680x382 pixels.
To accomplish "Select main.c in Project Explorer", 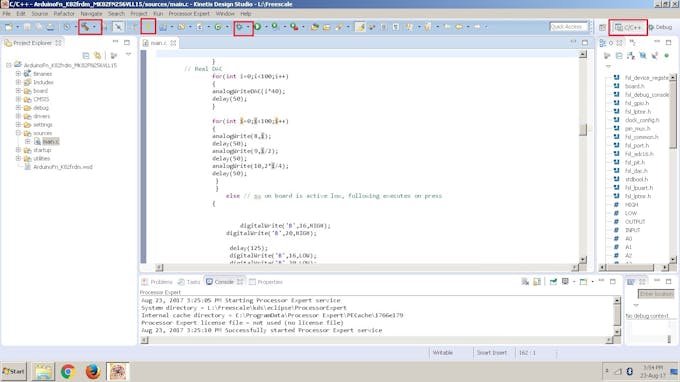I will 50,141.
